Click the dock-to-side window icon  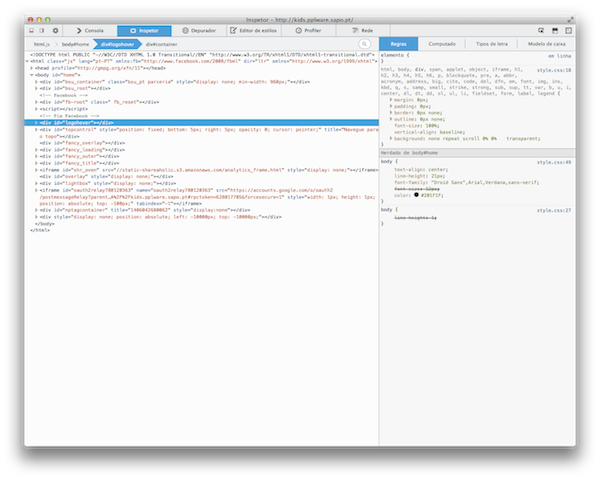42,31
